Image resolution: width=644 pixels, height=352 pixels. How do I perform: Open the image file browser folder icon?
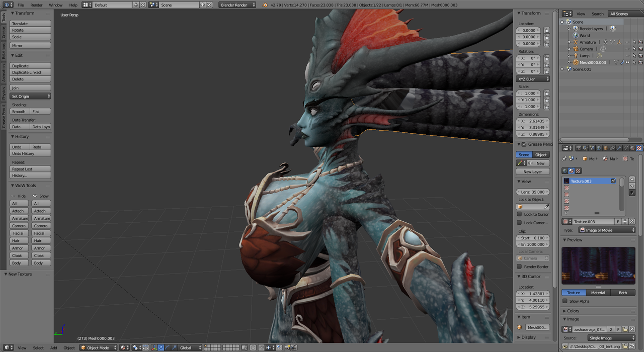click(x=625, y=346)
